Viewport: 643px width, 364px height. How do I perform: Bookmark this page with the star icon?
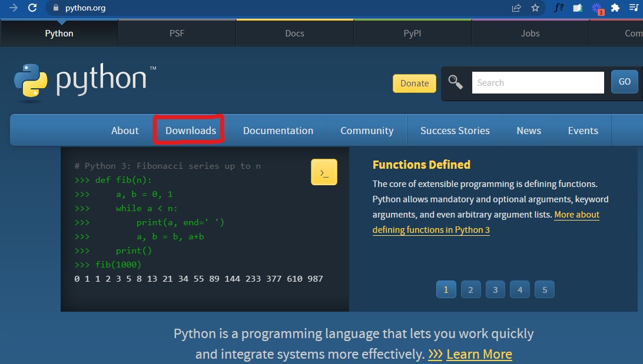pos(535,8)
